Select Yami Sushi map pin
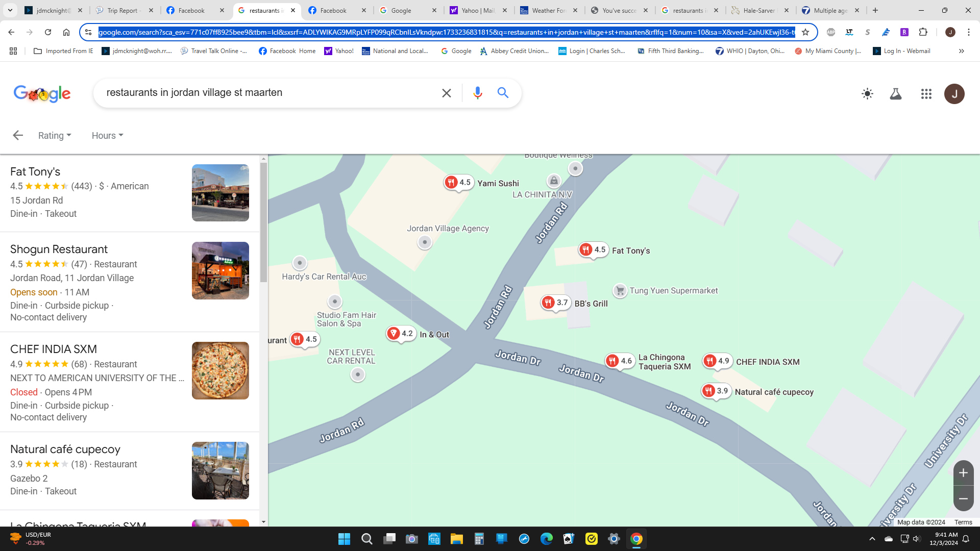The width and height of the screenshot is (980, 551). 458,182
